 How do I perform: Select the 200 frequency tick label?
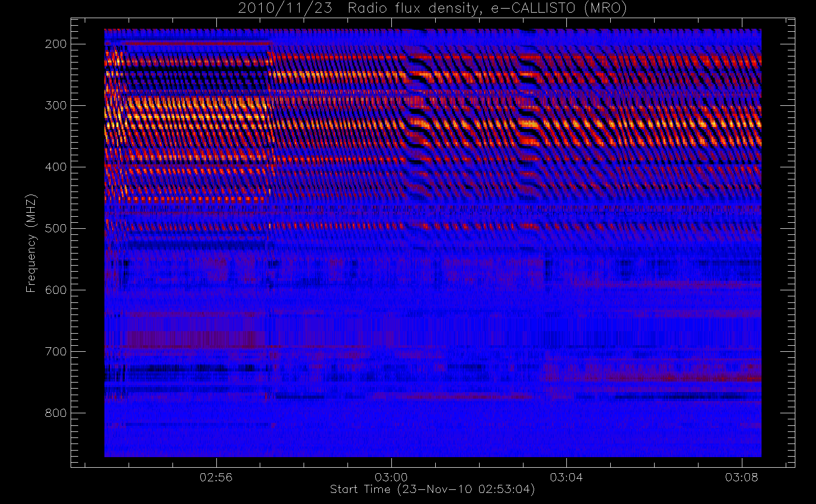pos(55,44)
